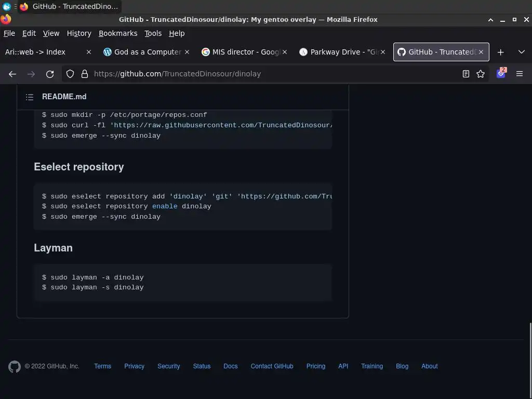Open the File menu
Image resolution: width=532 pixels, height=399 pixels.
pyautogui.click(x=9, y=33)
